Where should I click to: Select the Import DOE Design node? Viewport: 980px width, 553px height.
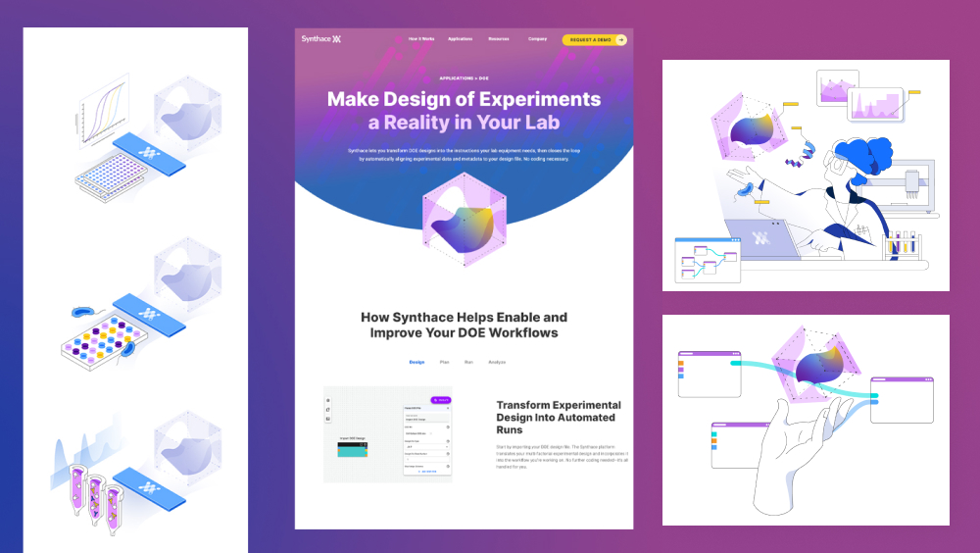(353, 449)
